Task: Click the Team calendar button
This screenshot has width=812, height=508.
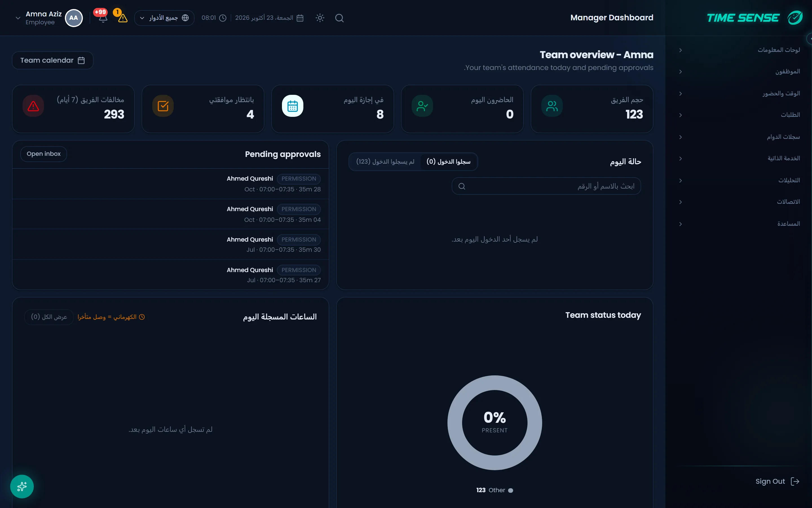Action: [53, 60]
